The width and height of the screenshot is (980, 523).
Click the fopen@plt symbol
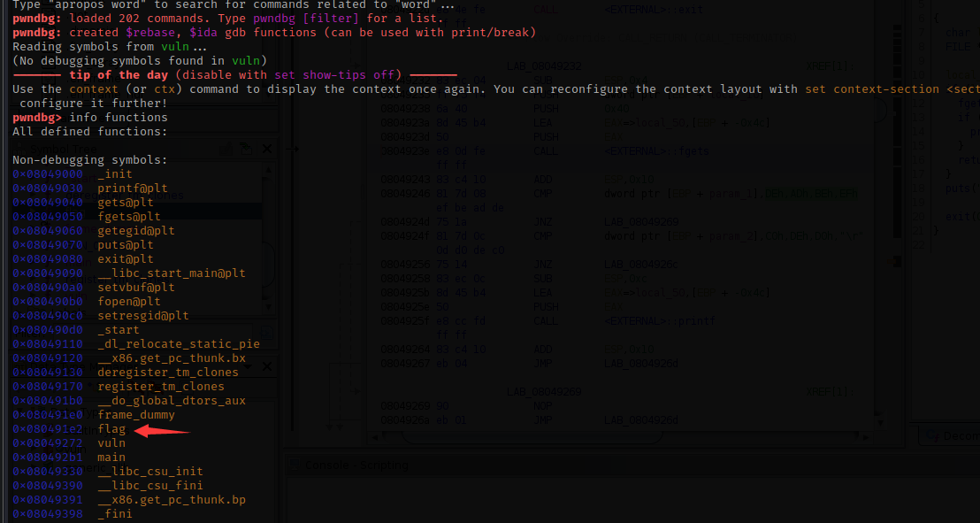[x=129, y=302]
